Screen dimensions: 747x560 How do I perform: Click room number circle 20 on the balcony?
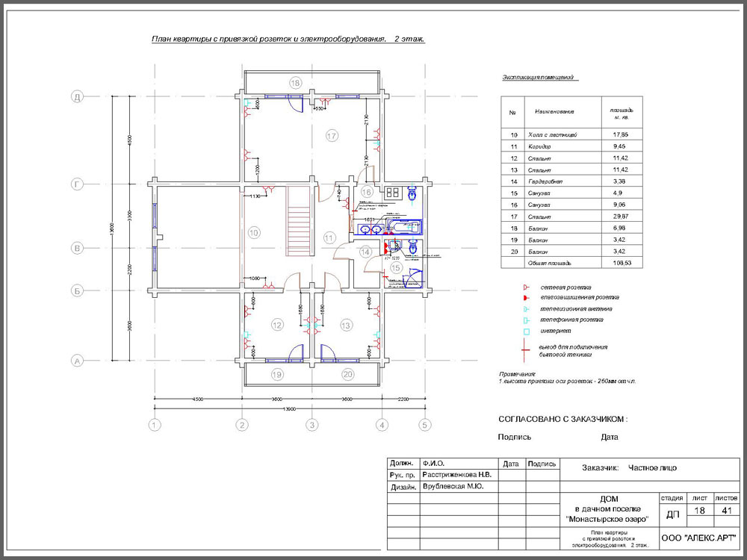[348, 374]
